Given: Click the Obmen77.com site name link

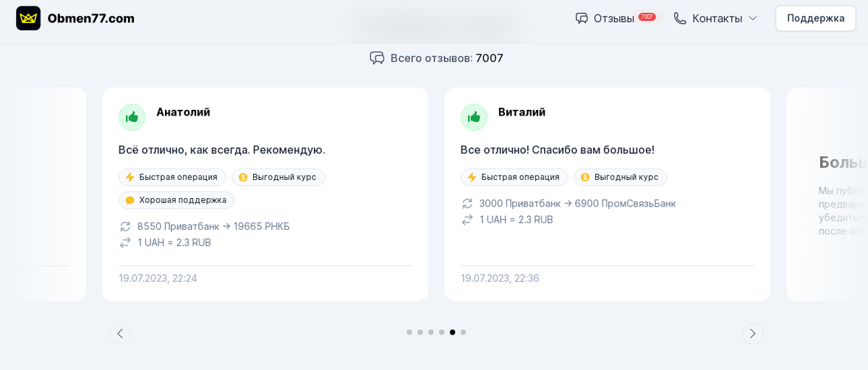Looking at the screenshot, I should pyautogui.click(x=91, y=18).
